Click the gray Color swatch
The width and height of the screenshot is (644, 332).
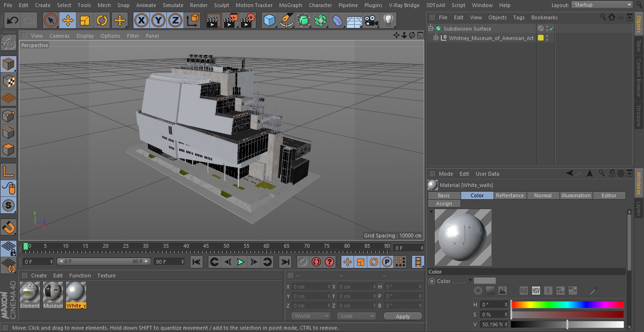pos(485,281)
